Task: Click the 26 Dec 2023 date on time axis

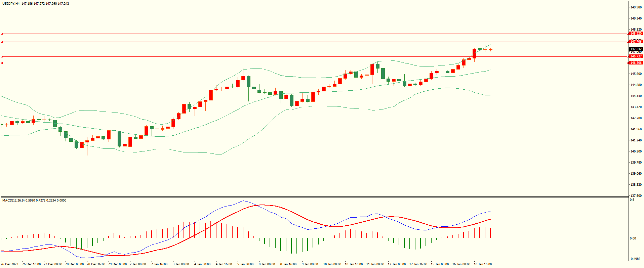Action: tap(10, 264)
